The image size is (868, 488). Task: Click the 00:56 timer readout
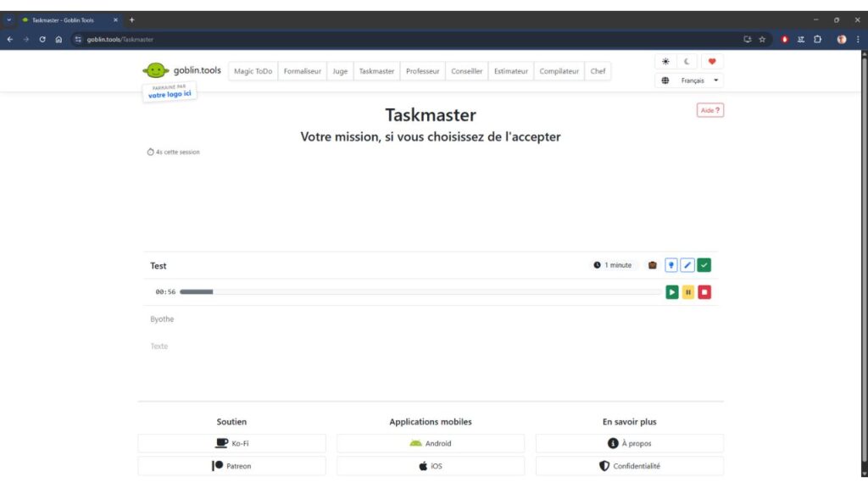[x=165, y=292]
